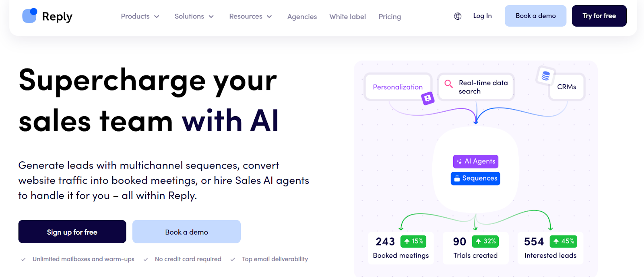The height and width of the screenshot is (277, 644).
Task: Expand the Resources dropdown
Action: pyautogui.click(x=250, y=16)
